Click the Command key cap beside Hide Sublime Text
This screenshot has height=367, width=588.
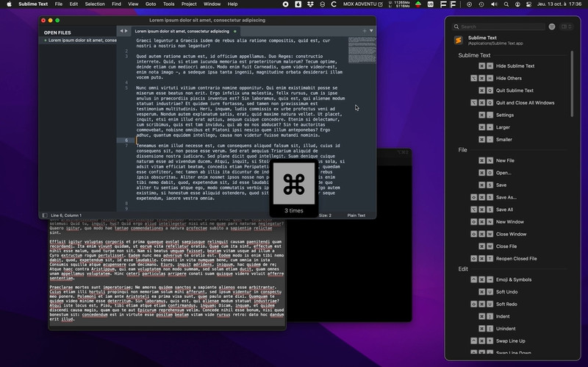coord(482,66)
